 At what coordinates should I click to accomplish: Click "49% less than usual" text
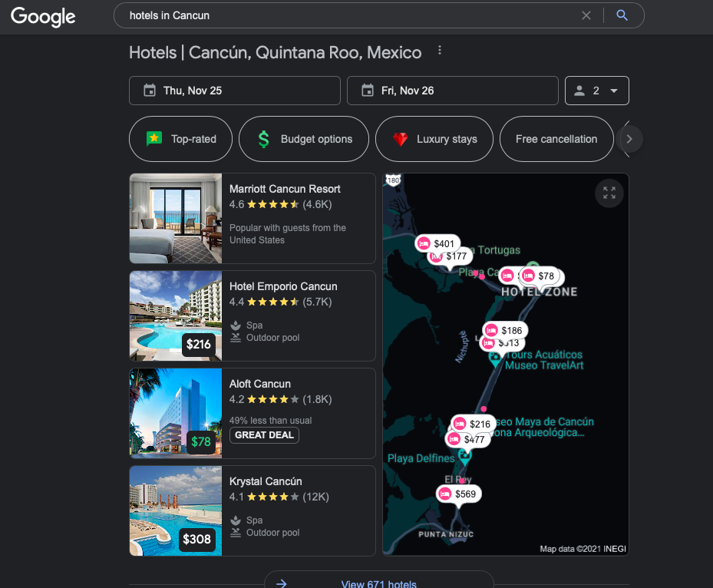click(271, 420)
